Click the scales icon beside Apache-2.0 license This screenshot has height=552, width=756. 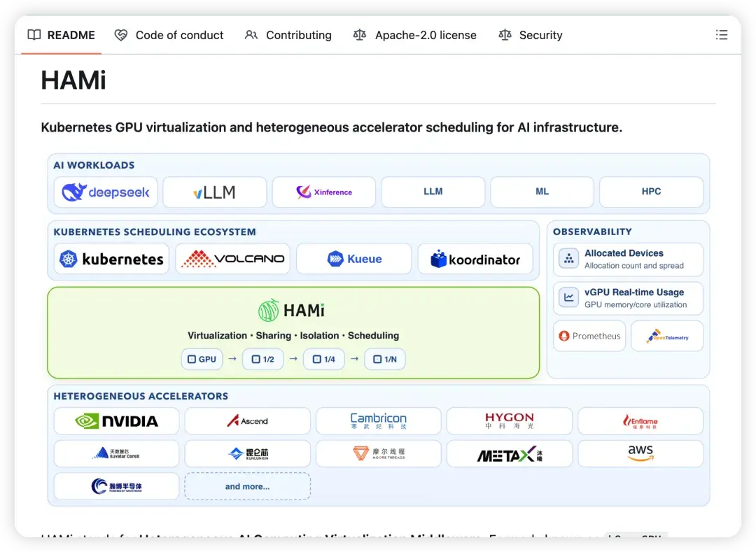pos(360,35)
